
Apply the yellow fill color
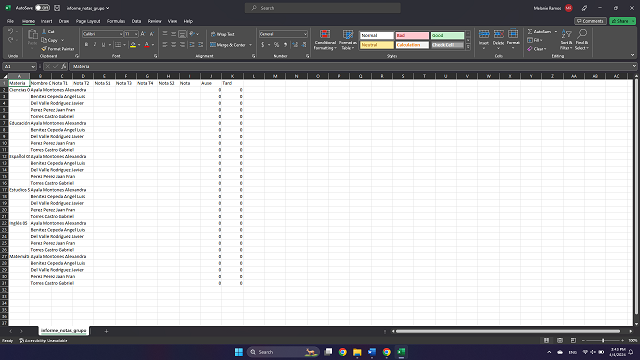coord(133,44)
